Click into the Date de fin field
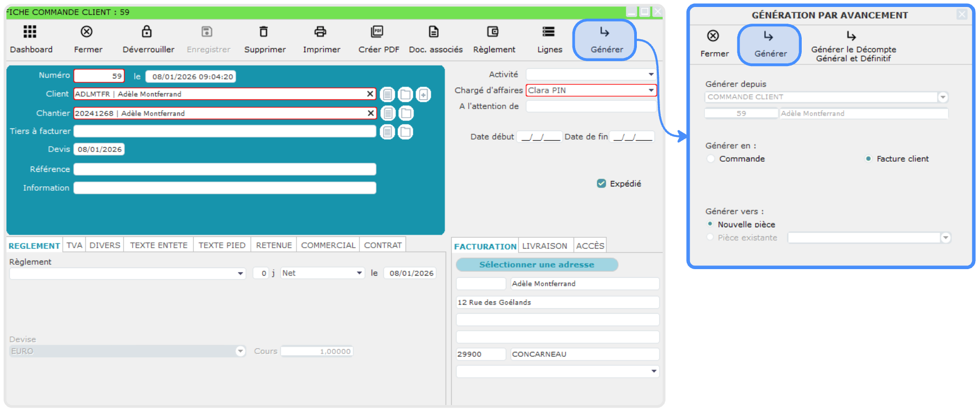 tap(632, 137)
